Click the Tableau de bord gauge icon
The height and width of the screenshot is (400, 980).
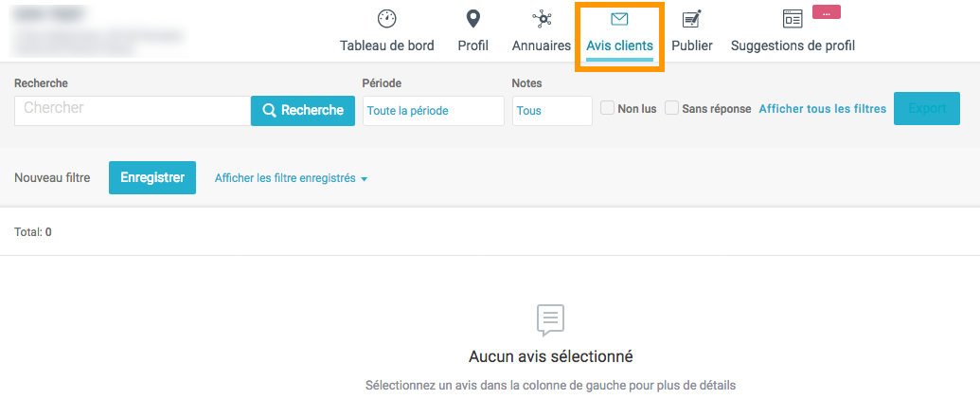(x=386, y=18)
